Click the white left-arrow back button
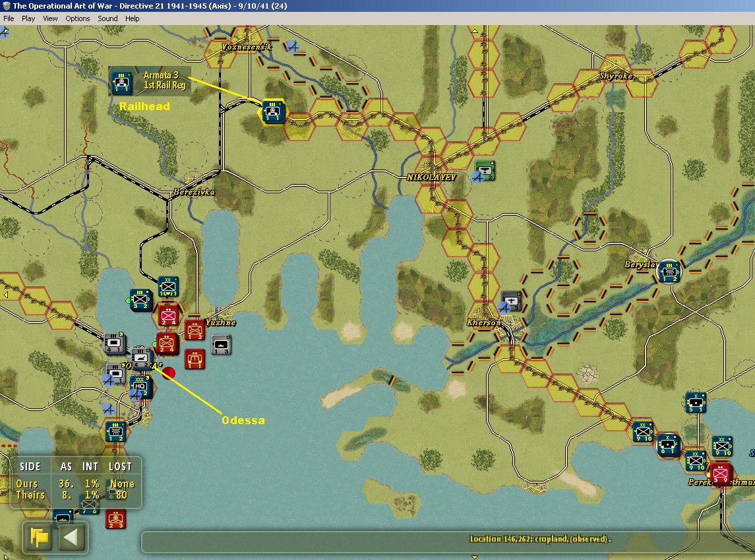 (x=71, y=536)
